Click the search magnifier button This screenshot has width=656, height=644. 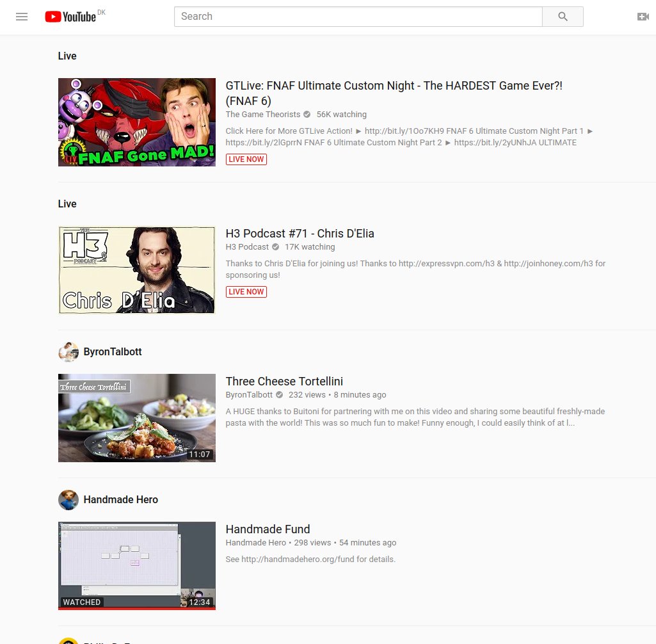563,17
